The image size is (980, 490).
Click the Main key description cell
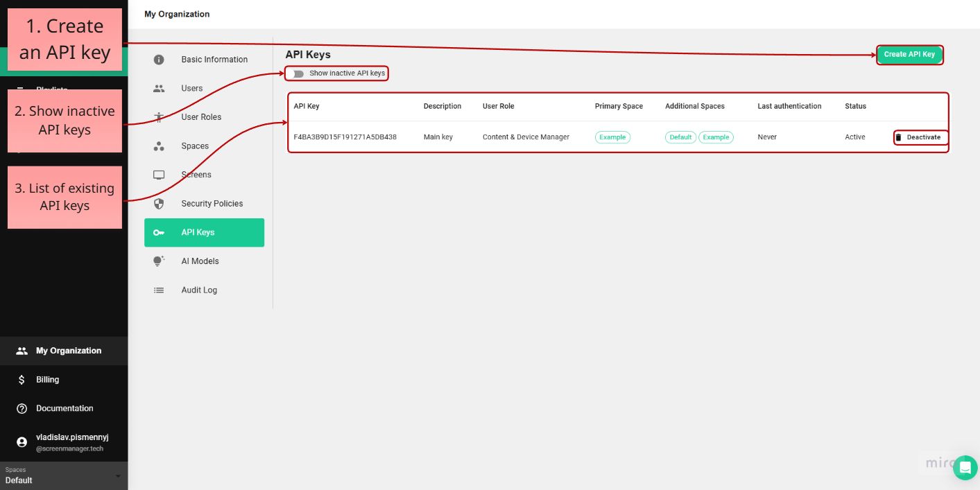(438, 137)
